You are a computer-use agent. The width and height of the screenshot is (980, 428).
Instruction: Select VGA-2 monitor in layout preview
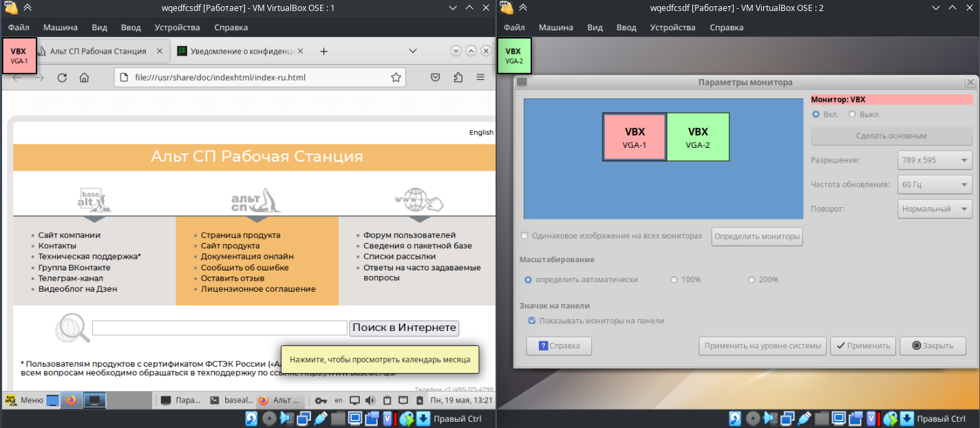click(698, 137)
